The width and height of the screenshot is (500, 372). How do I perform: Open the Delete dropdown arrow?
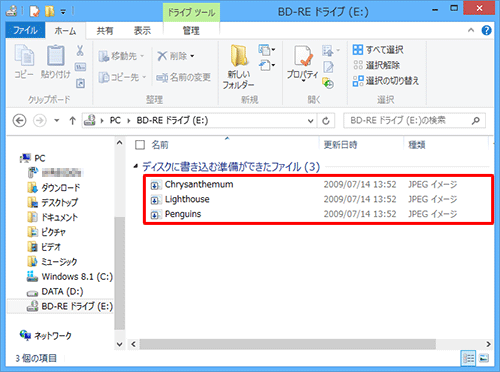tap(192, 56)
